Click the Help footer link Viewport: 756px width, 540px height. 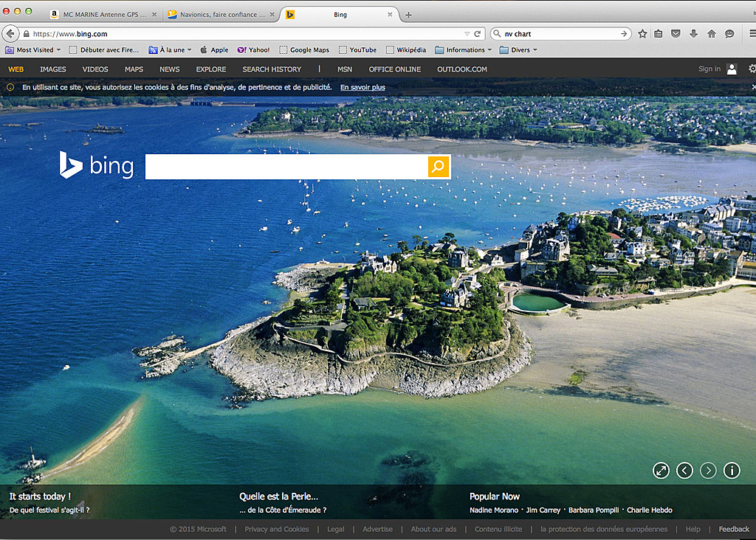693,529
